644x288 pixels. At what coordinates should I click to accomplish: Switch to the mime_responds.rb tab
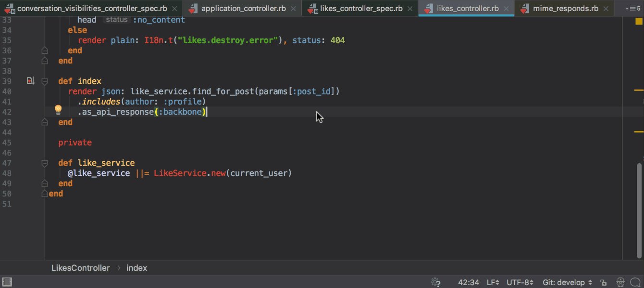[564, 9]
